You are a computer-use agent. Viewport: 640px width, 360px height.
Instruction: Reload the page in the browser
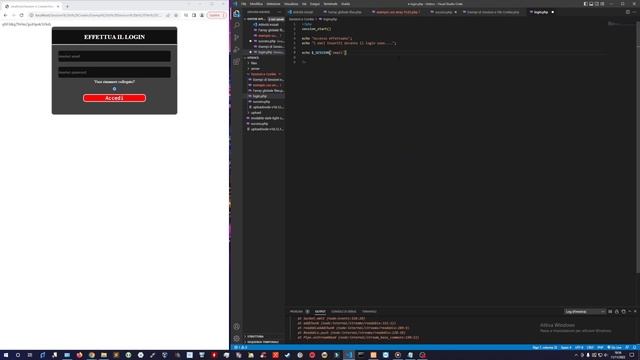[x=21, y=15]
